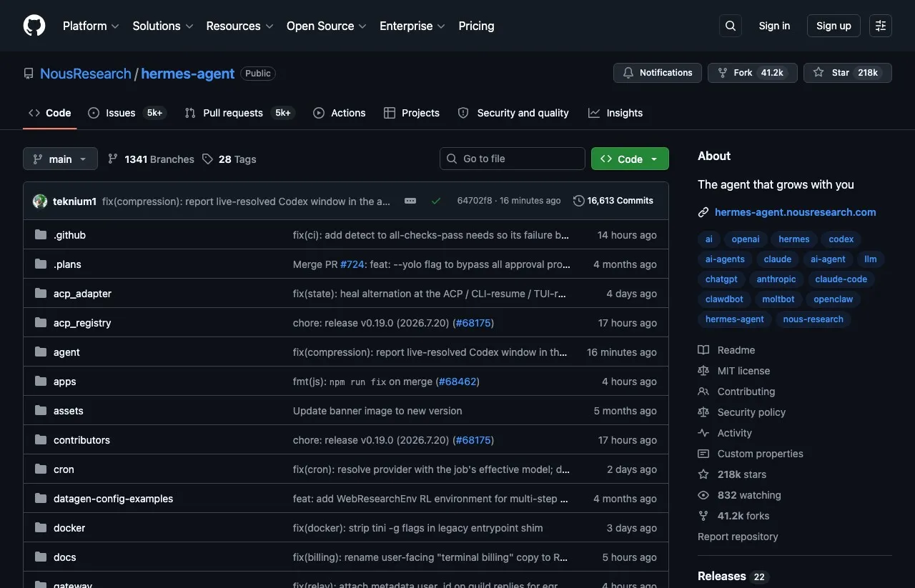Click the bell icon on Notifications

(628, 73)
